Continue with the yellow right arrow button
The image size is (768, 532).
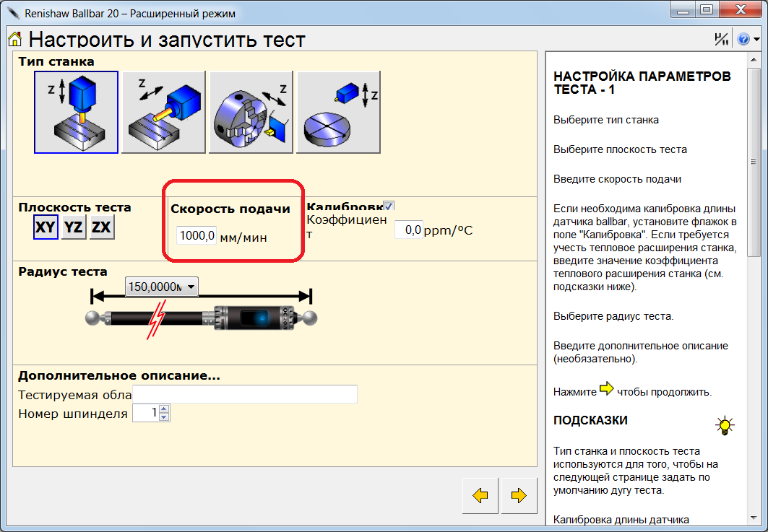[x=519, y=495]
